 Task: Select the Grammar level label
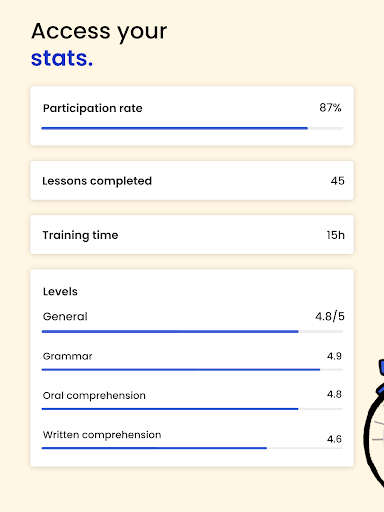coord(68,356)
